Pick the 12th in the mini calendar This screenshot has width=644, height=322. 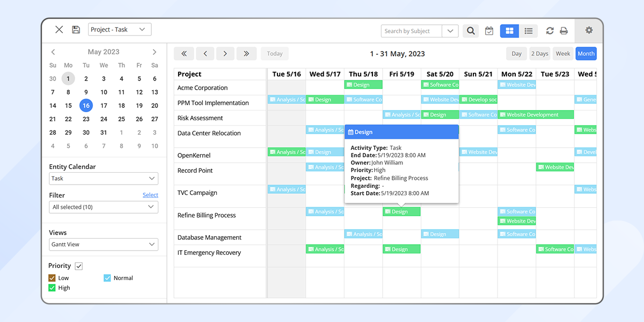(139, 92)
